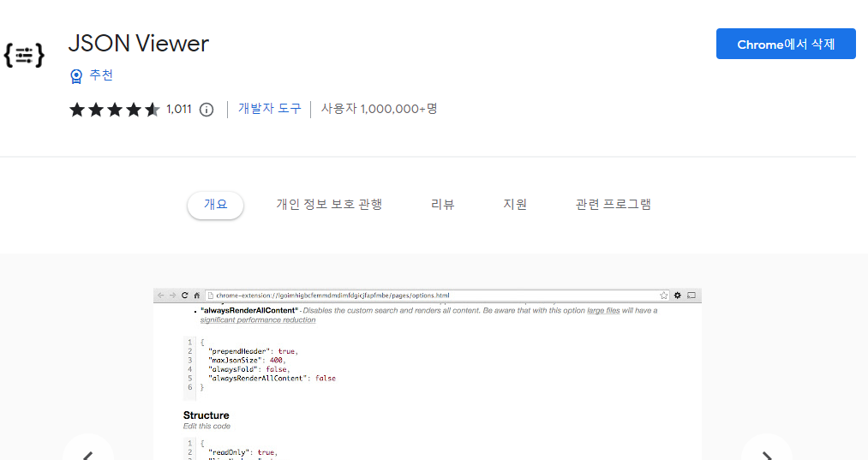The height and width of the screenshot is (460, 868).
Task: Click the gear icon in preview screenshot
Action: coord(678,296)
